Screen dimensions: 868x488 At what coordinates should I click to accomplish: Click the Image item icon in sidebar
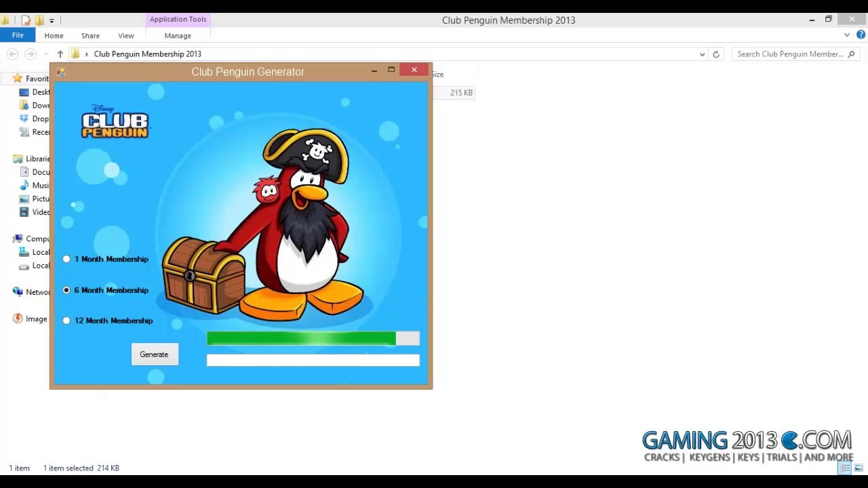click(18, 319)
